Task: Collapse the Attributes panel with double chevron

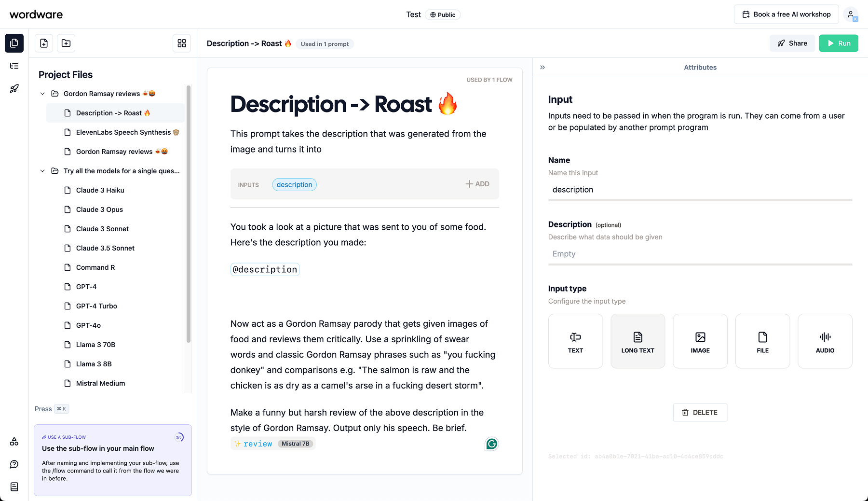Action: tap(542, 68)
